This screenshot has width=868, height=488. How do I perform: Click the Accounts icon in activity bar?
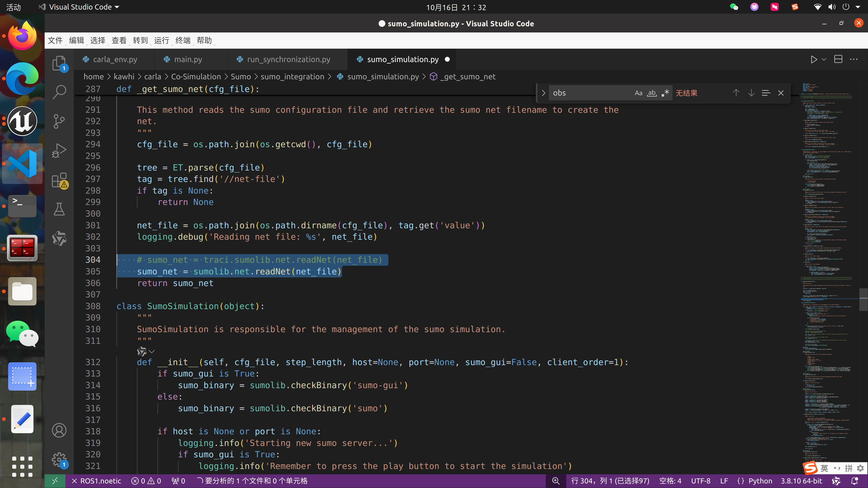(x=59, y=430)
